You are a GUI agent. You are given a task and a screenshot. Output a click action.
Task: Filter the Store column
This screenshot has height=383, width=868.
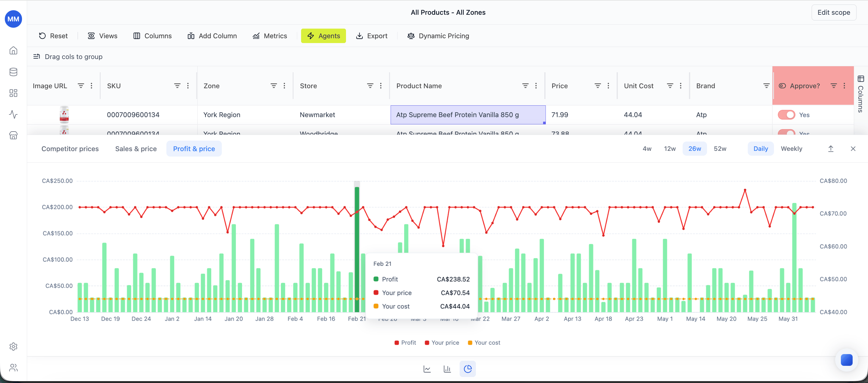pyautogui.click(x=370, y=86)
